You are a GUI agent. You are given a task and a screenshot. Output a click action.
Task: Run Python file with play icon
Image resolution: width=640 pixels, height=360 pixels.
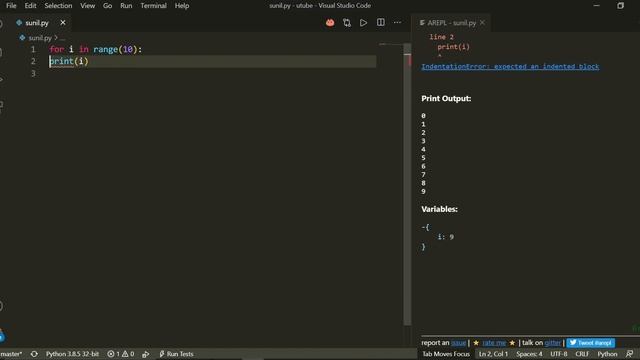[x=363, y=23]
